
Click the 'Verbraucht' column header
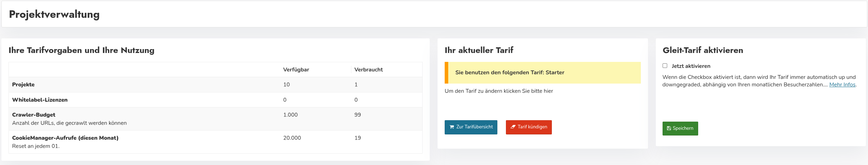pyautogui.click(x=368, y=70)
